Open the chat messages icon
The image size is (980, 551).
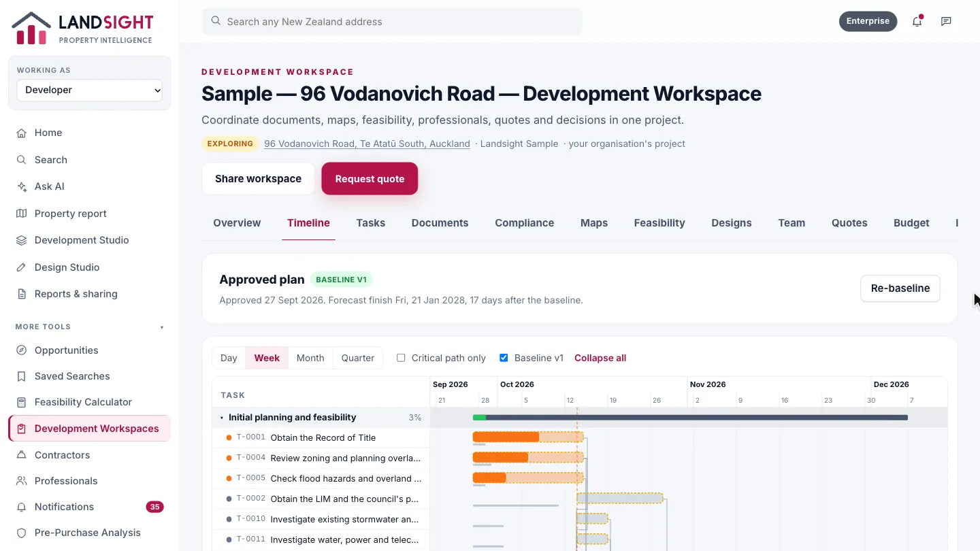[946, 21]
